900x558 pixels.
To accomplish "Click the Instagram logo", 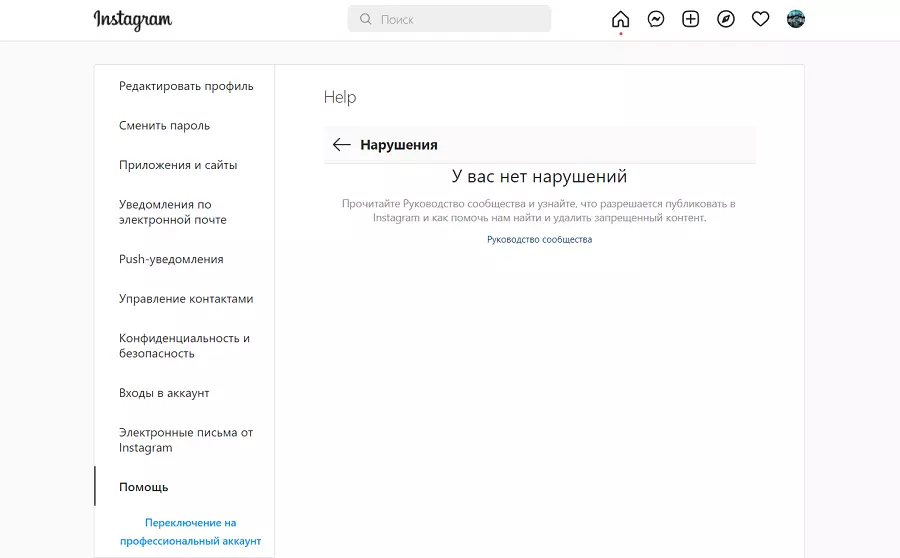I will point(133,20).
